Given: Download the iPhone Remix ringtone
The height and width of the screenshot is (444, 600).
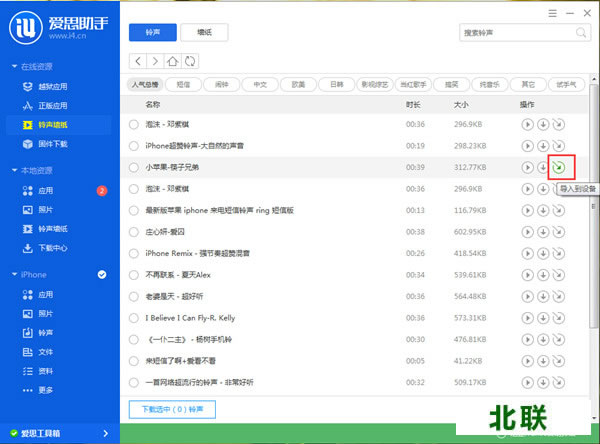Looking at the screenshot, I should click(543, 253).
